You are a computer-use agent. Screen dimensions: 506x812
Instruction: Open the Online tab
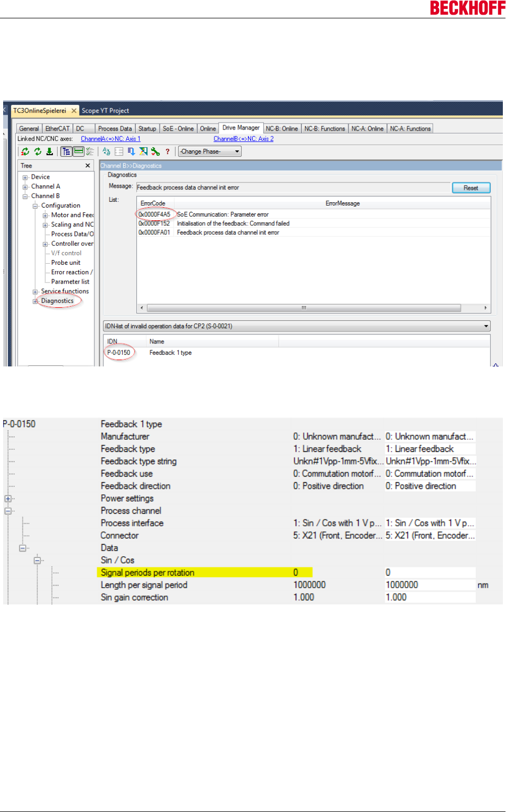208,128
